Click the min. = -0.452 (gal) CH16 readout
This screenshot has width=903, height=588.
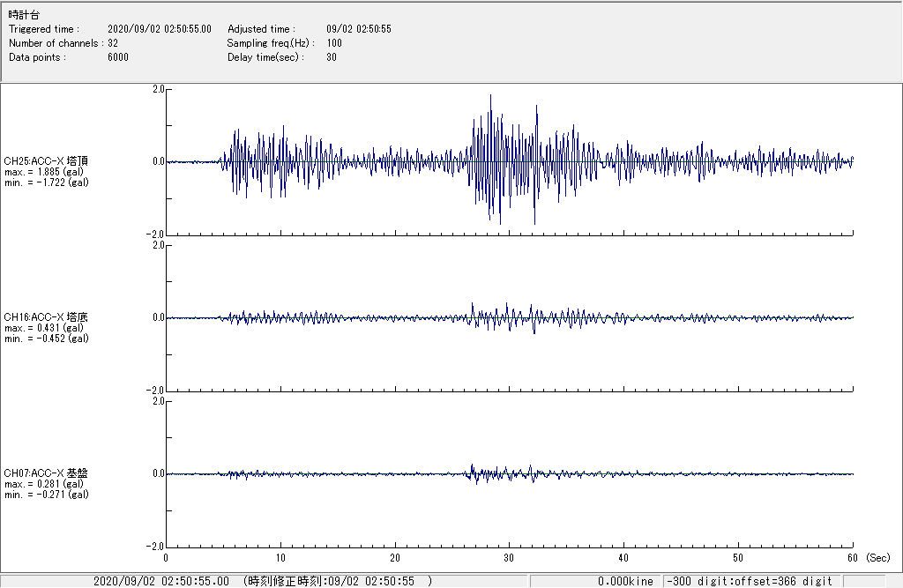point(46,339)
